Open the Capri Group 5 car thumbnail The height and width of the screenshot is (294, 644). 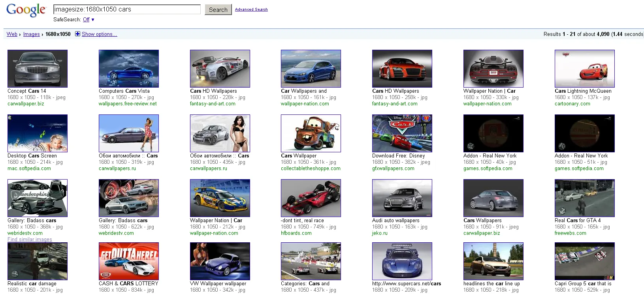pos(585,261)
